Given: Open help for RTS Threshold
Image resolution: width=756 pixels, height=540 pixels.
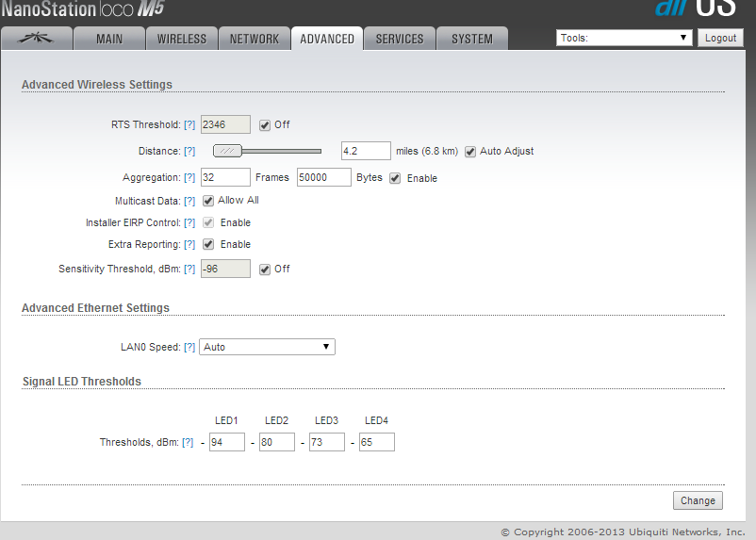Looking at the screenshot, I should 189,125.
